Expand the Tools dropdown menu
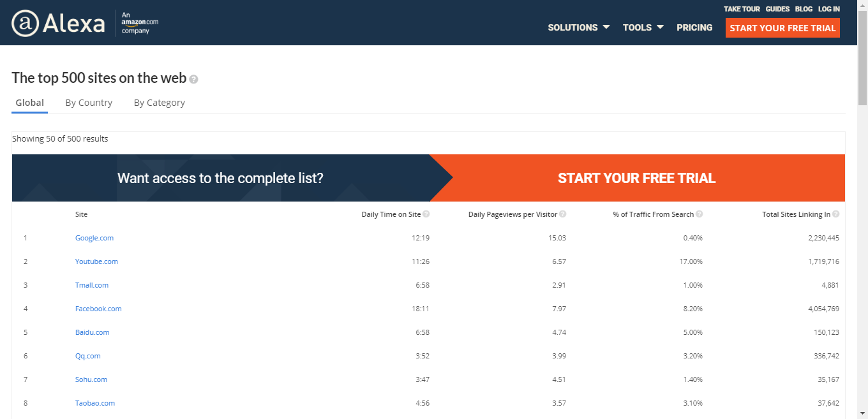This screenshot has width=868, height=419. (x=643, y=27)
